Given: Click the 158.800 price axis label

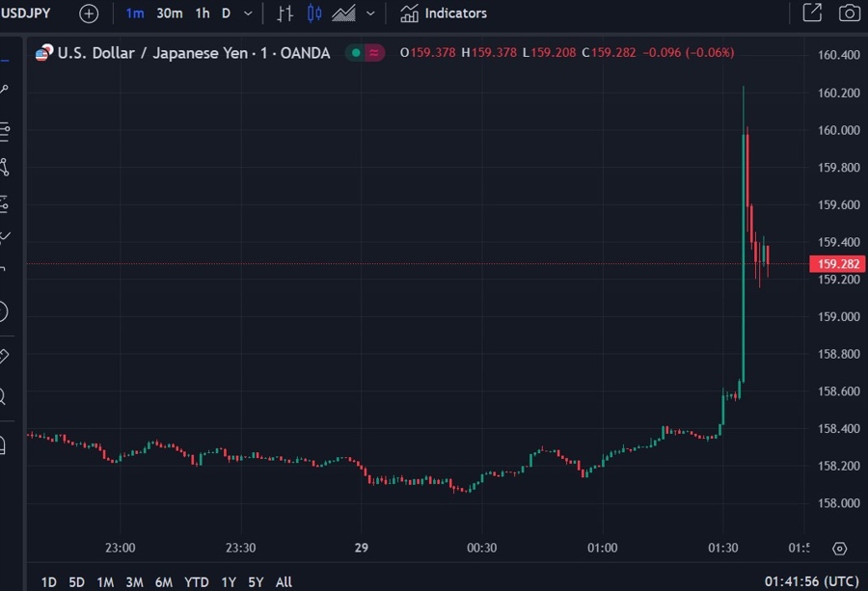Looking at the screenshot, I should click(839, 354).
